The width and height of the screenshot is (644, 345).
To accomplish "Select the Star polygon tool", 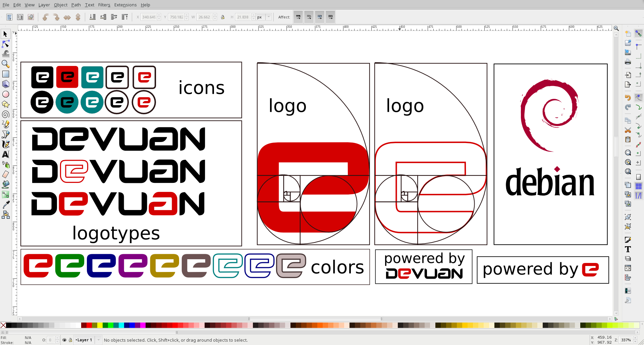I will [5, 104].
